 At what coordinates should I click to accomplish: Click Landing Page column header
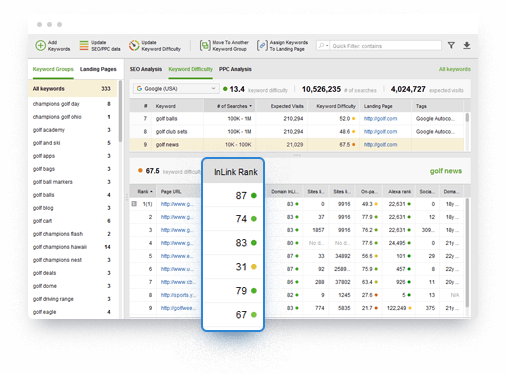pos(385,106)
